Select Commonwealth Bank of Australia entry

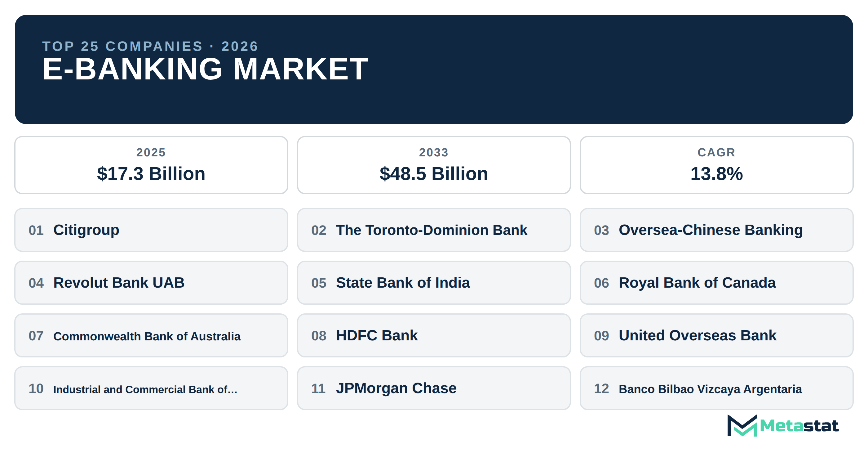coord(151,335)
